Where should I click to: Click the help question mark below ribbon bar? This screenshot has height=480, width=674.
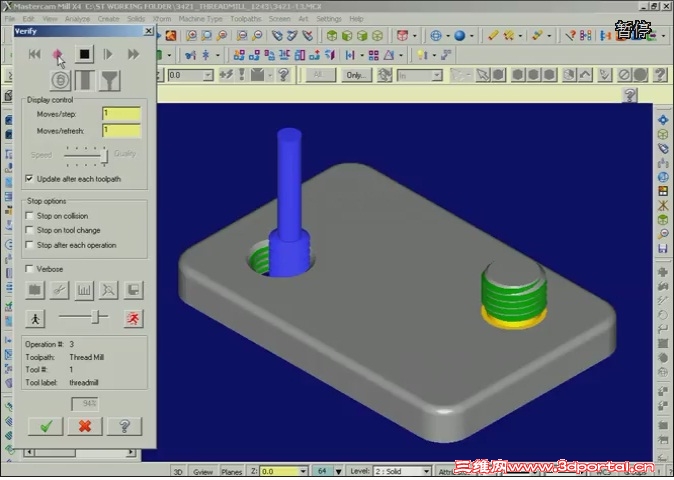630,95
